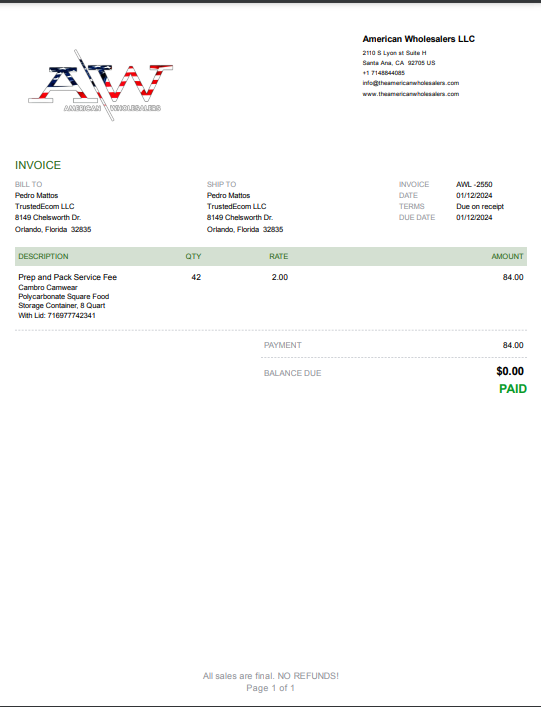Click 8149 Chelsworth Dr. under BILL TO

(48, 217)
